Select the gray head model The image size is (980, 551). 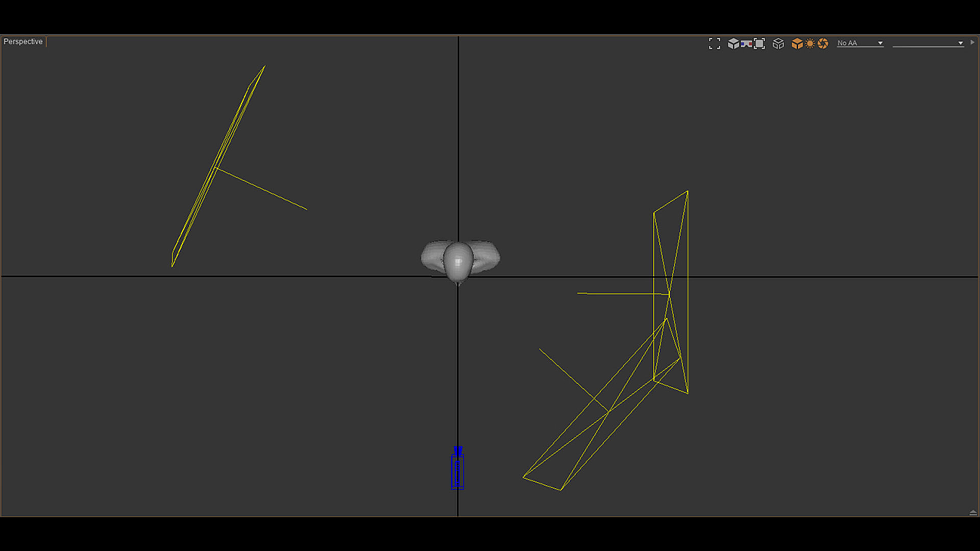click(x=459, y=262)
